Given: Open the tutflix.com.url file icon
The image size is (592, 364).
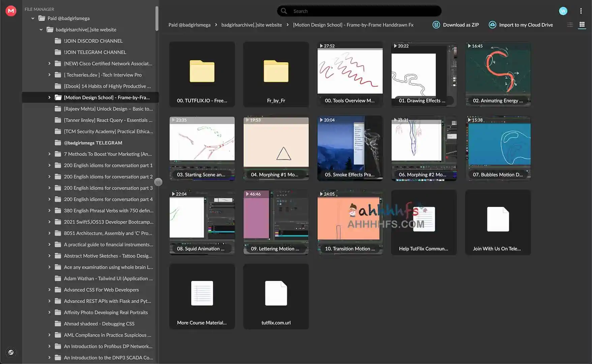Looking at the screenshot, I should [276, 293].
